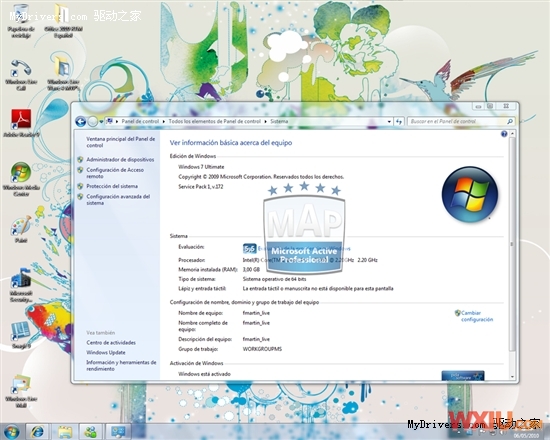Expand the arrow after 'Panel de control' breadcrumb

click(163, 121)
